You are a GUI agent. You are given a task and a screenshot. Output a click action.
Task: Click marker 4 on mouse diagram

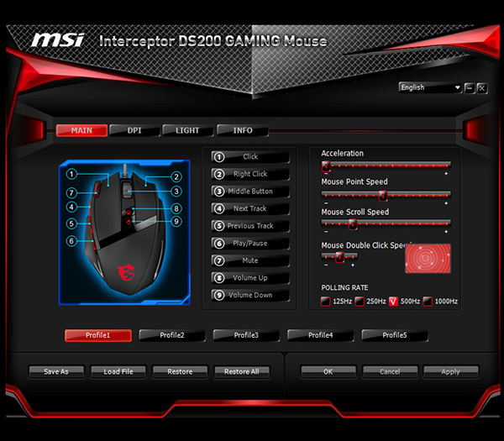coord(71,207)
